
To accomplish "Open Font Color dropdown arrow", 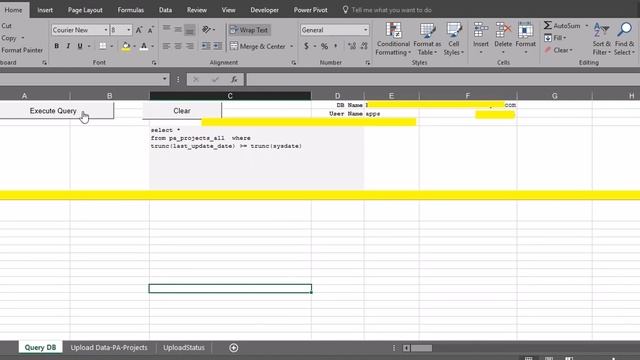I will [153, 46].
